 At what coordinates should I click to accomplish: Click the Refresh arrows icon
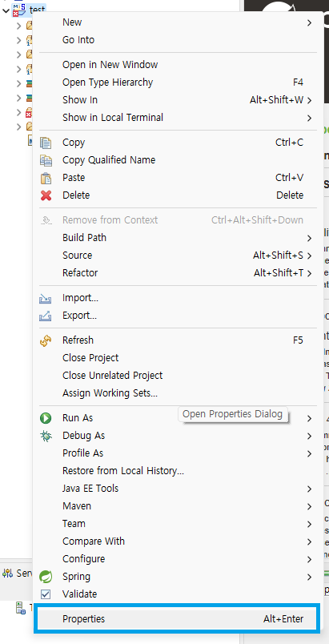[x=46, y=340]
